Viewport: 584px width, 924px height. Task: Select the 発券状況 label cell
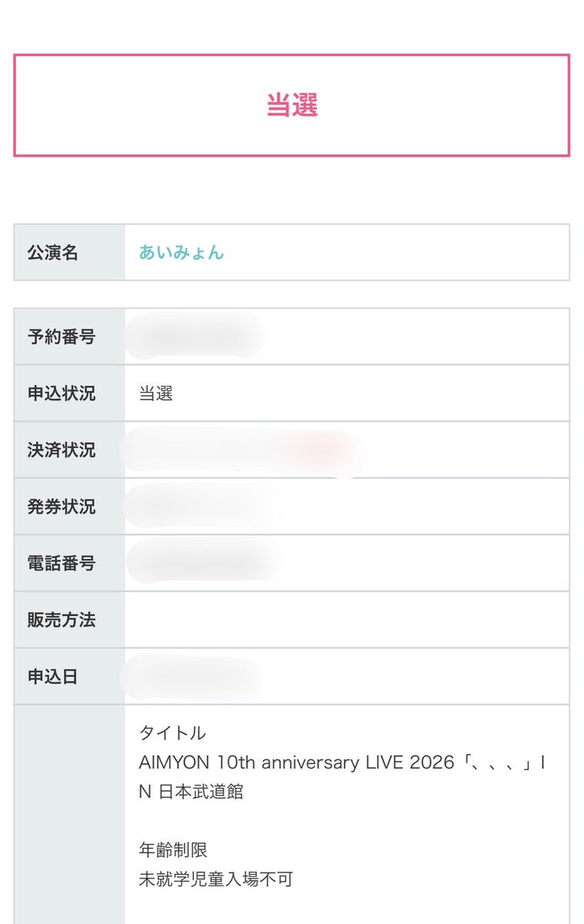[x=69, y=507]
